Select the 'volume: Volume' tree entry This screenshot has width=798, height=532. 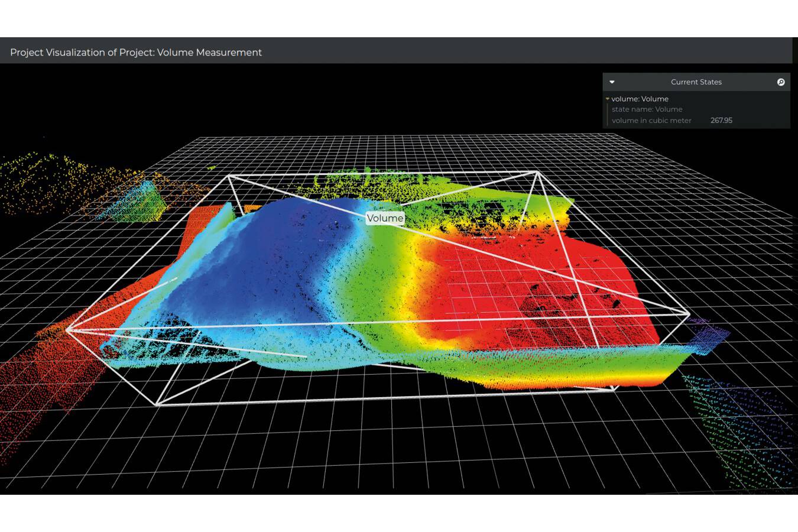pyautogui.click(x=640, y=99)
